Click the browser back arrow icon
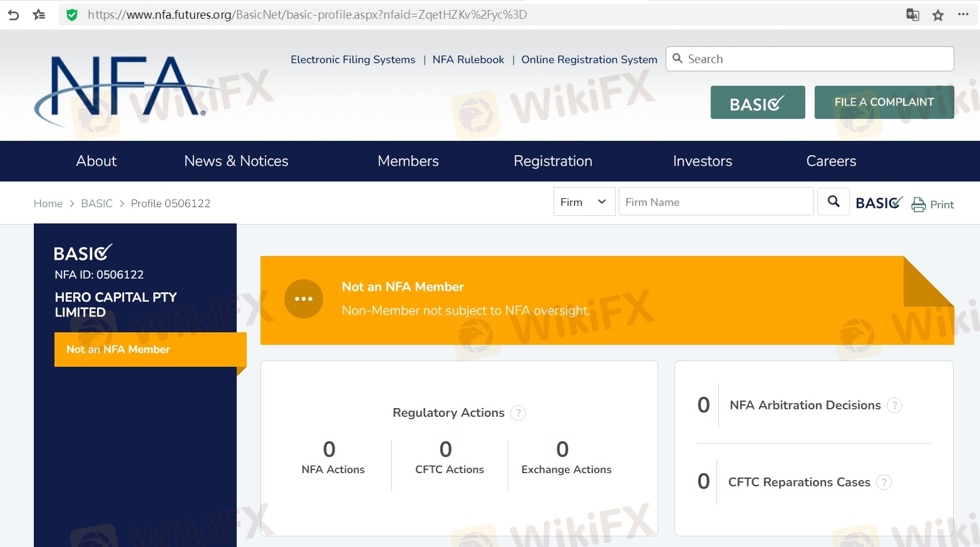 click(13, 15)
